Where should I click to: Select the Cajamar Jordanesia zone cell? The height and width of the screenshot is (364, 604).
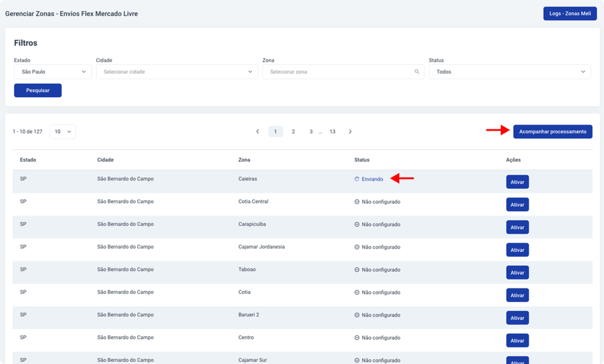pos(261,247)
